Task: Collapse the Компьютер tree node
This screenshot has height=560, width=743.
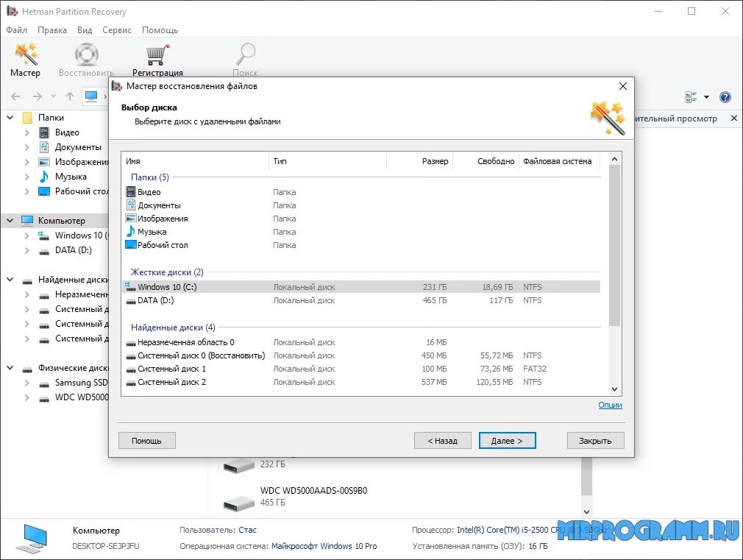Action: (10, 221)
